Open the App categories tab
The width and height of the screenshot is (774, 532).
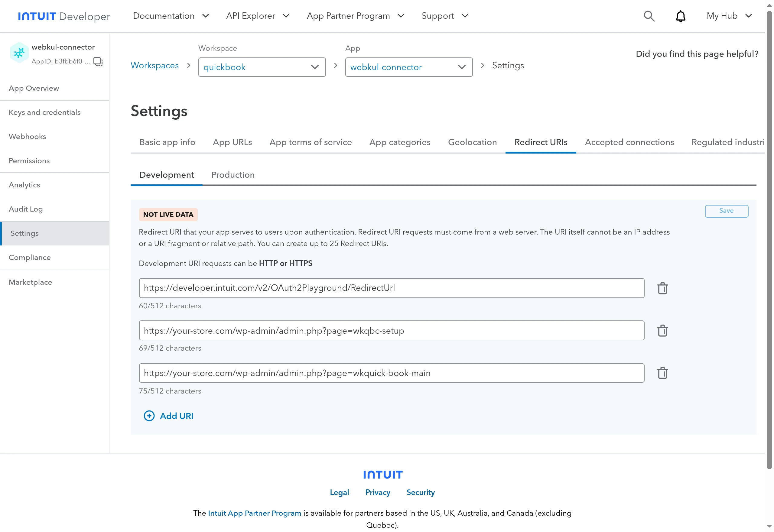pyautogui.click(x=400, y=142)
